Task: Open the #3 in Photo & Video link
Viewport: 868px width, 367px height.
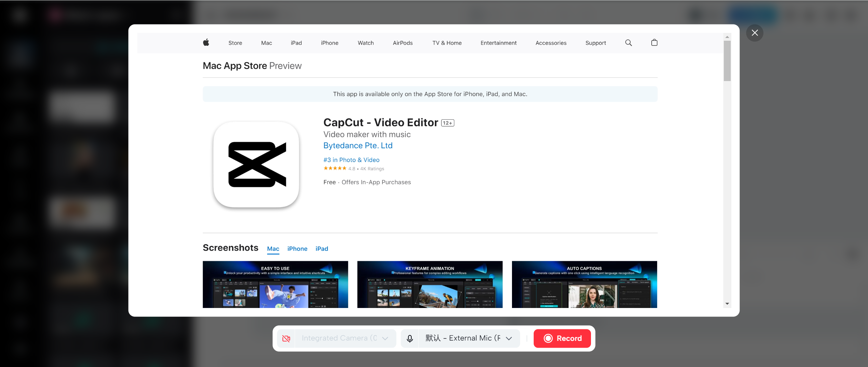Action: tap(351, 159)
